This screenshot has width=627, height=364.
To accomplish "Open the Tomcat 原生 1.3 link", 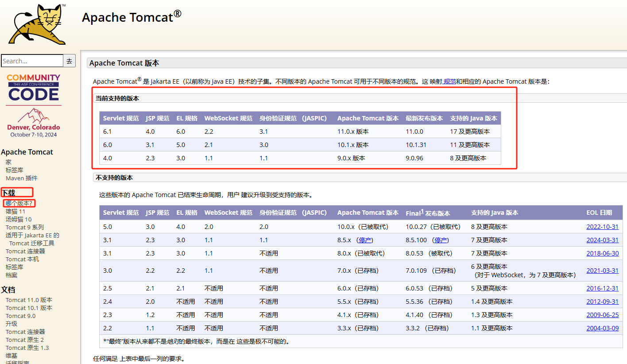I will pos(27,348).
